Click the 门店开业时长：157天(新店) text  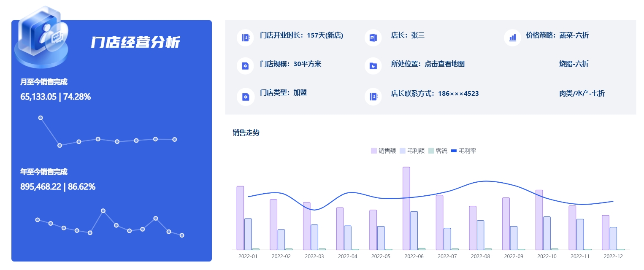(302, 35)
